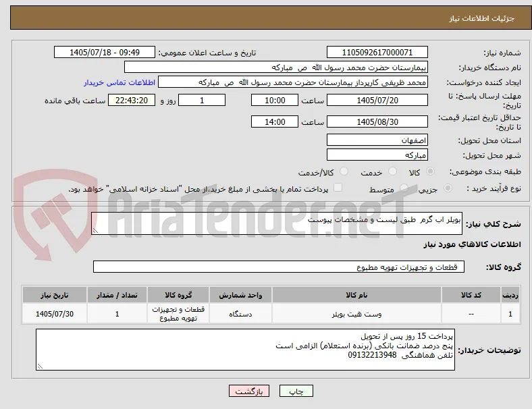Image resolution: width=532 pixels, height=409 pixels.
Task: Click the goods group field قطعات و تجهیزات
Action: (x=279, y=267)
